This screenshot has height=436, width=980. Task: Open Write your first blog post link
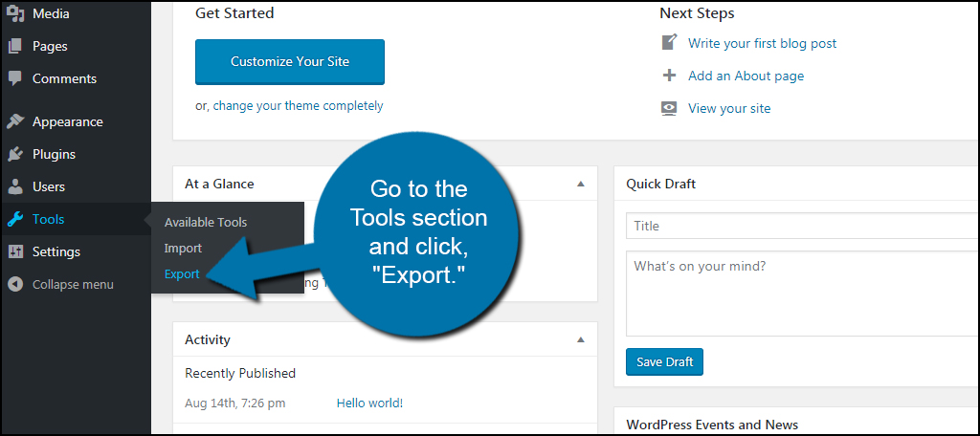click(763, 43)
